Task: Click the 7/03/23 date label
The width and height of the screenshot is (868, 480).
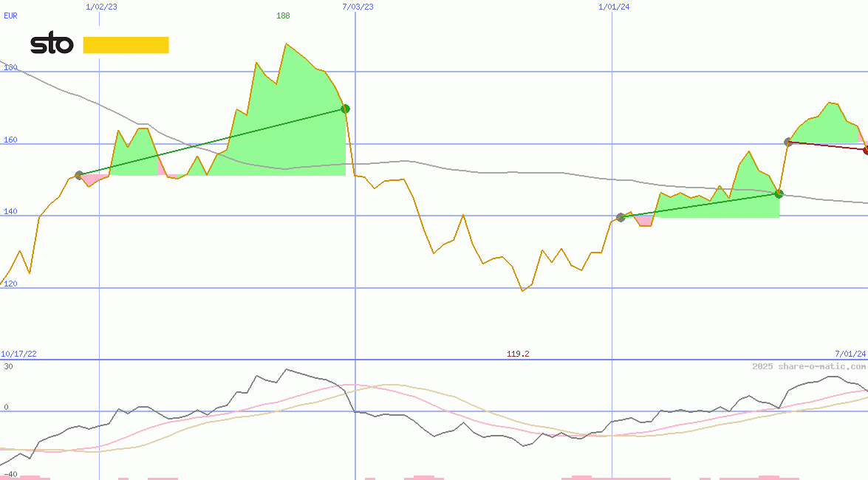Action: click(358, 7)
